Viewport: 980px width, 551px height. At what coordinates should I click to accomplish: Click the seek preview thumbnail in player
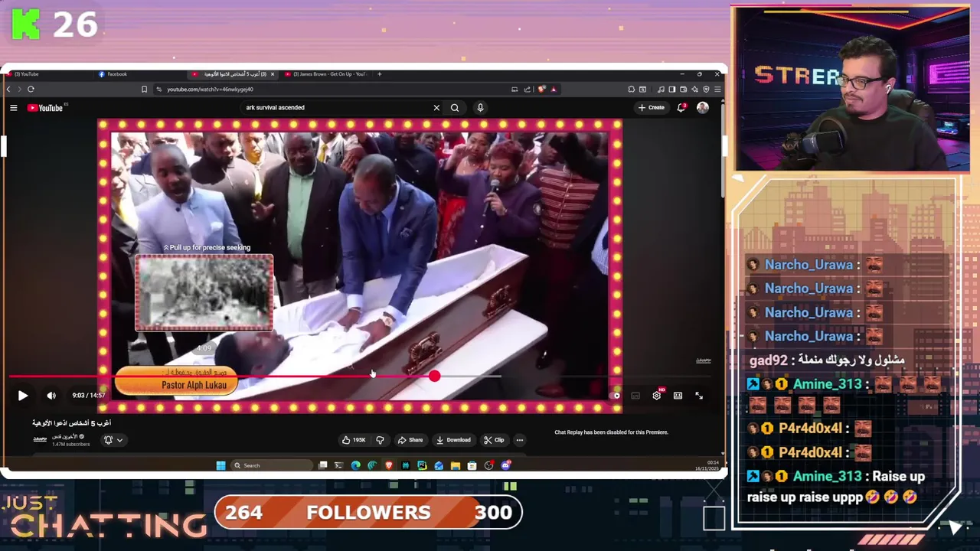click(x=204, y=293)
